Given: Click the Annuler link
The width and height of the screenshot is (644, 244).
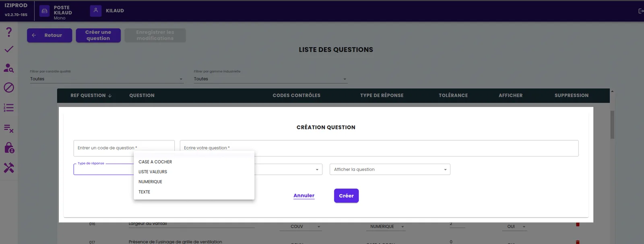Looking at the screenshot, I should pos(304,196).
